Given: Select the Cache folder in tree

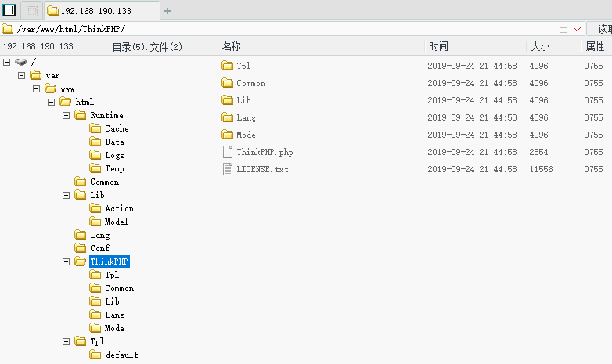Looking at the screenshot, I should [x=117, y=128].
